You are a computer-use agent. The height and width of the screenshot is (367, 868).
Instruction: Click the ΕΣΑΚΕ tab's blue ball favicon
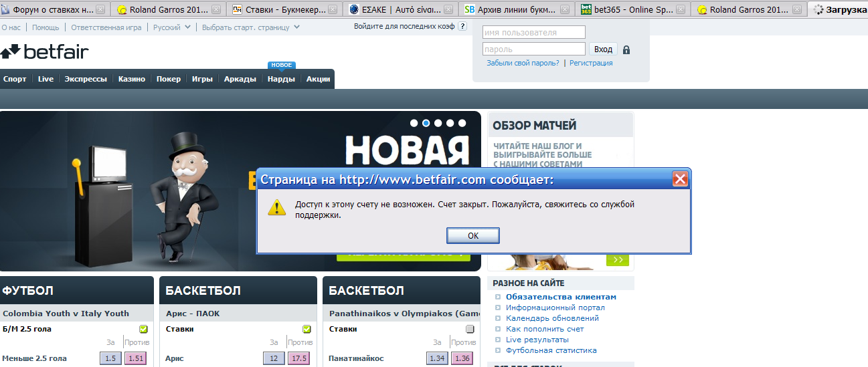354,10
